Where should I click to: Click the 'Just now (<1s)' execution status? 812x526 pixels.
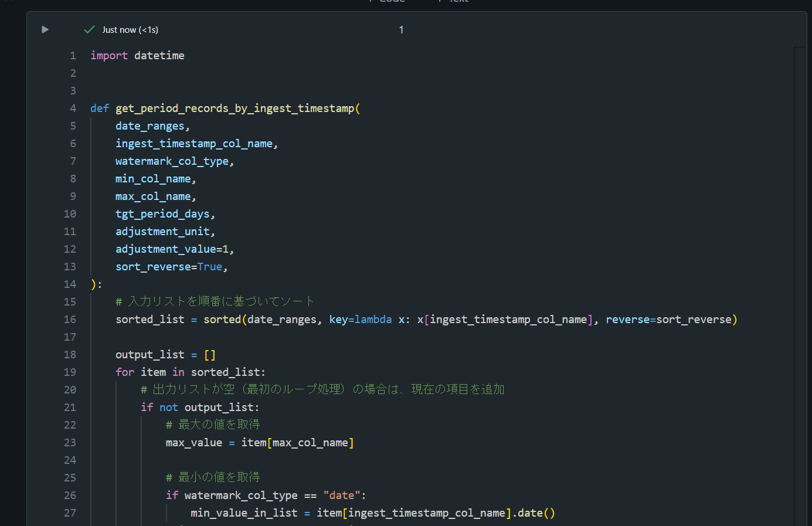[x=130, y=29]
